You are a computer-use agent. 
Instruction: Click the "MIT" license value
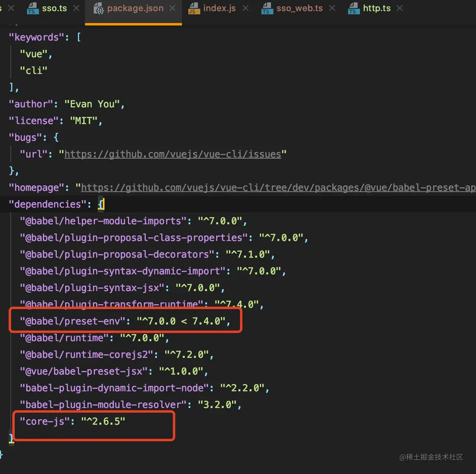pyautogui.click(x=84, y=121)
